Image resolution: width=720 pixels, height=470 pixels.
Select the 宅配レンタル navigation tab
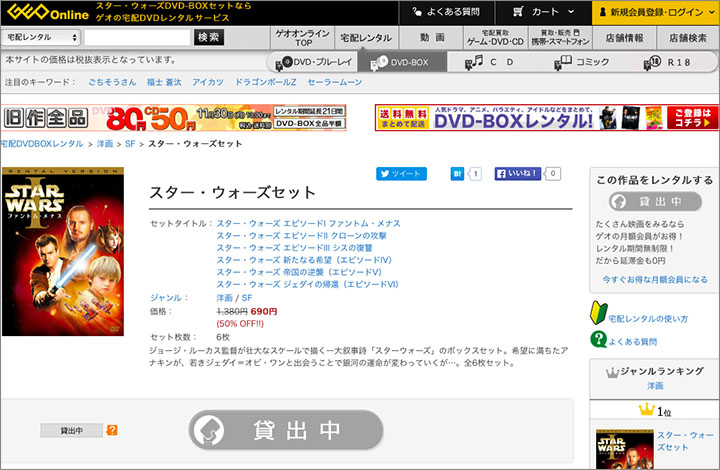(x=366, y=38)
